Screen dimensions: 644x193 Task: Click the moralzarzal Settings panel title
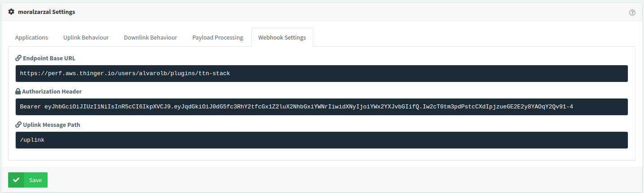point(46,12)
